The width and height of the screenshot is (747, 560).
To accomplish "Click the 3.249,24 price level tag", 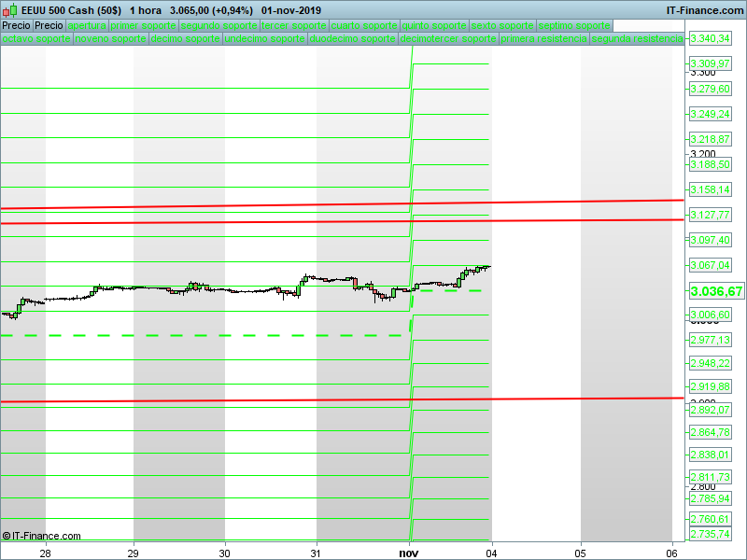I will (x=711, y=114).
